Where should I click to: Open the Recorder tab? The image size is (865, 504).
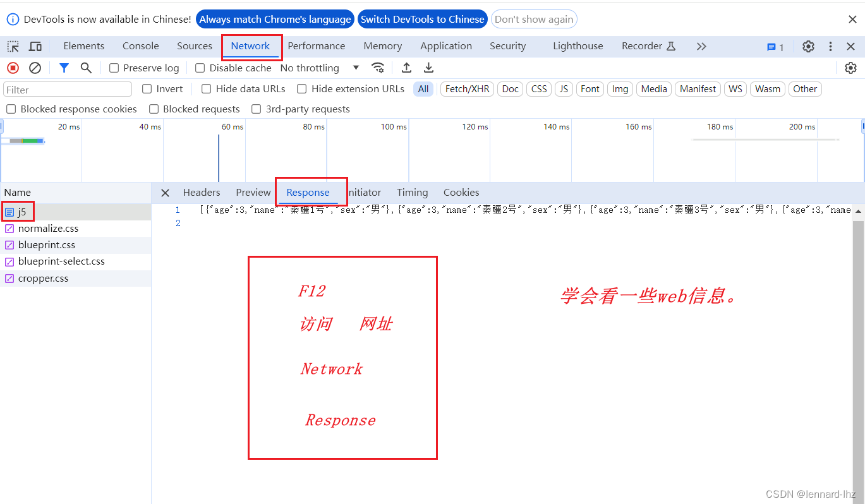[648, 46]
